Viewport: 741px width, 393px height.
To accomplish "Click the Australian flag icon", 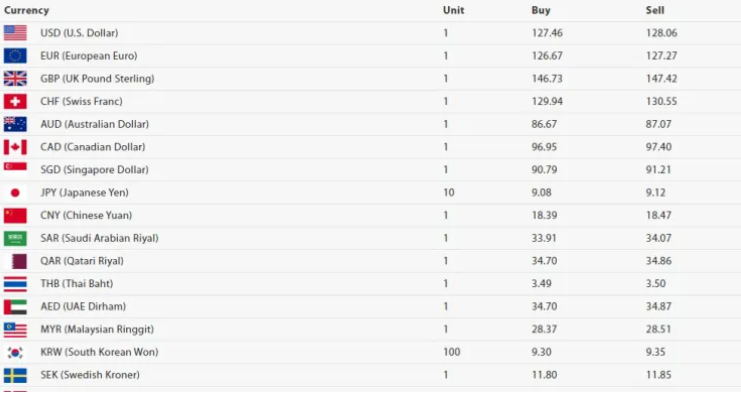I will (x=15, y=124).
